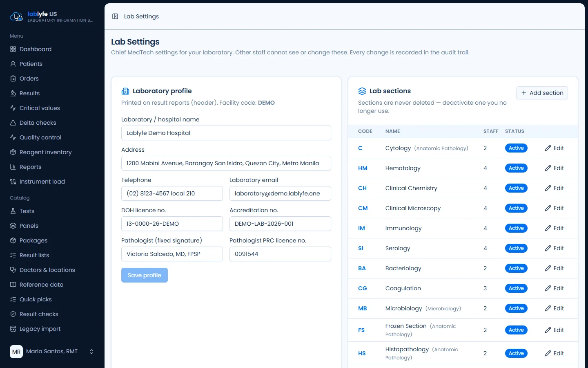This screenshot has height=368, width=588.
Task: Click the Coagulation section name
Action: tap(403, 288)
